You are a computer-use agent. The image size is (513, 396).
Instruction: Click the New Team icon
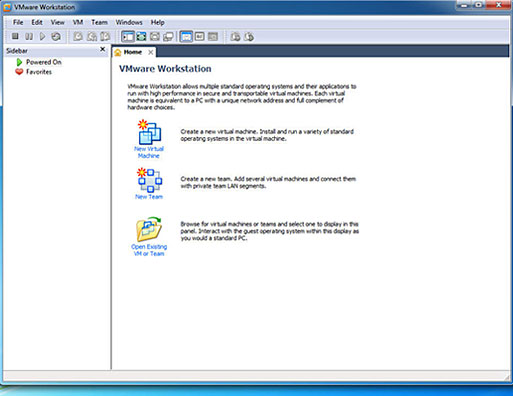(x=149, y=180)
